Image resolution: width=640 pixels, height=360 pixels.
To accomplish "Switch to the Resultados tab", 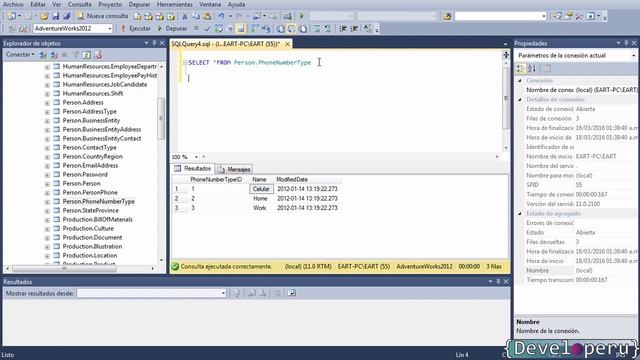I will coord(193,169).
